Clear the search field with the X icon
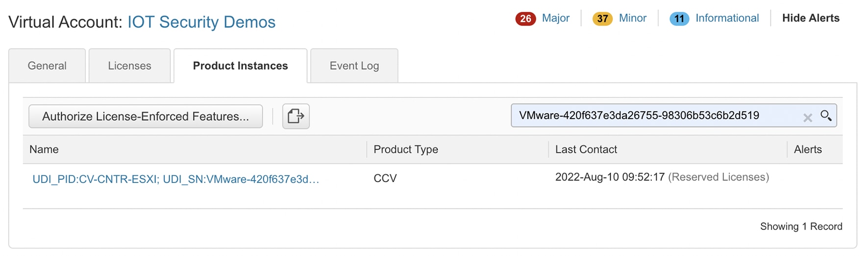This screenshot has width=868, height=256. point(808,117)
